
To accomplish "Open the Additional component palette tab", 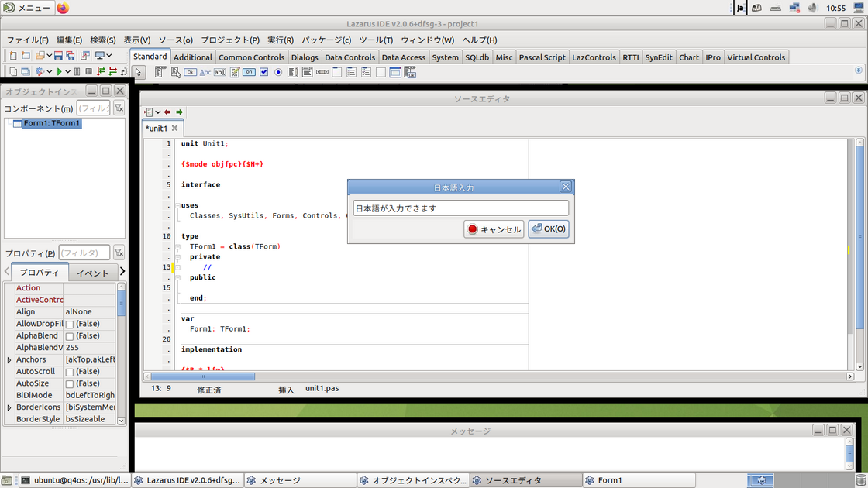I will [x=192, y=57].
